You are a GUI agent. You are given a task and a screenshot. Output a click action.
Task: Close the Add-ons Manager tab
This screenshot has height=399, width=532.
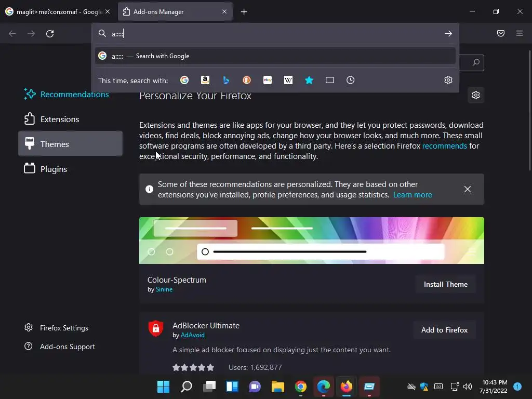tap(224, 11)
